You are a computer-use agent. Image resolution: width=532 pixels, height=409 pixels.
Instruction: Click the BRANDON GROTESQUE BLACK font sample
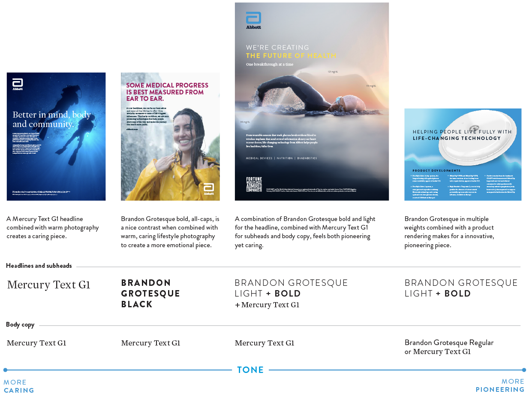coord(150,294)
